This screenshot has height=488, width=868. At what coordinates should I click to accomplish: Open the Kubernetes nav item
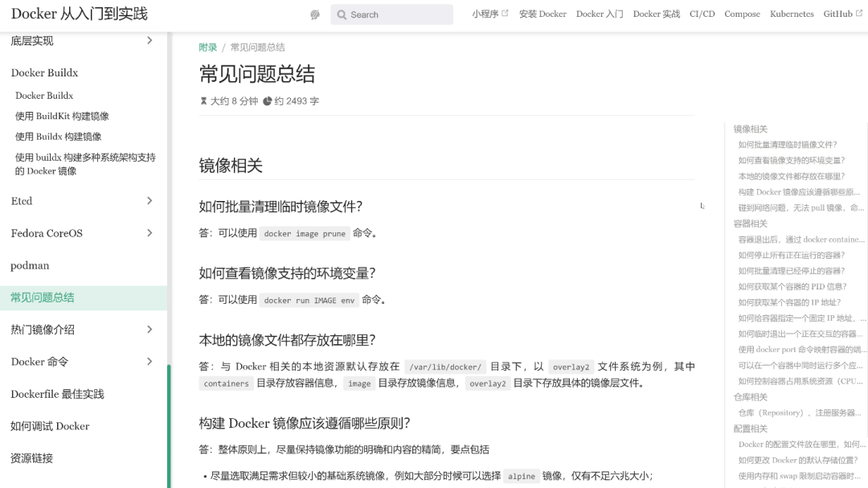[x=791, y=14]
